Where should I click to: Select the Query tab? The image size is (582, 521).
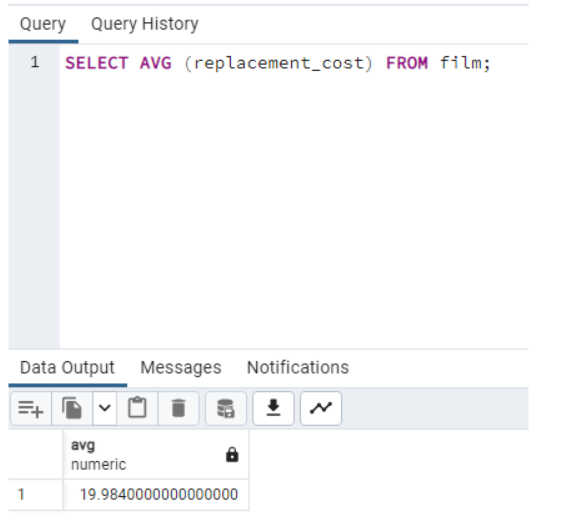[43, 24]
